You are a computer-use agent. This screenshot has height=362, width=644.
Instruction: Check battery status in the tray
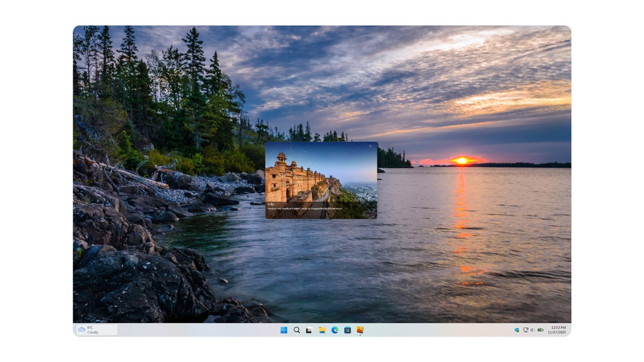(540, 330)
